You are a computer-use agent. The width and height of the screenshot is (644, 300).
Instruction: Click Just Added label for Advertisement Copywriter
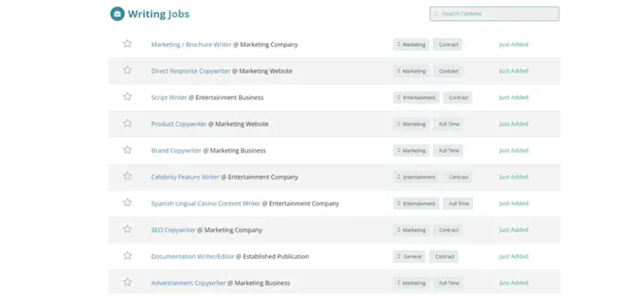tap(513, 283)
